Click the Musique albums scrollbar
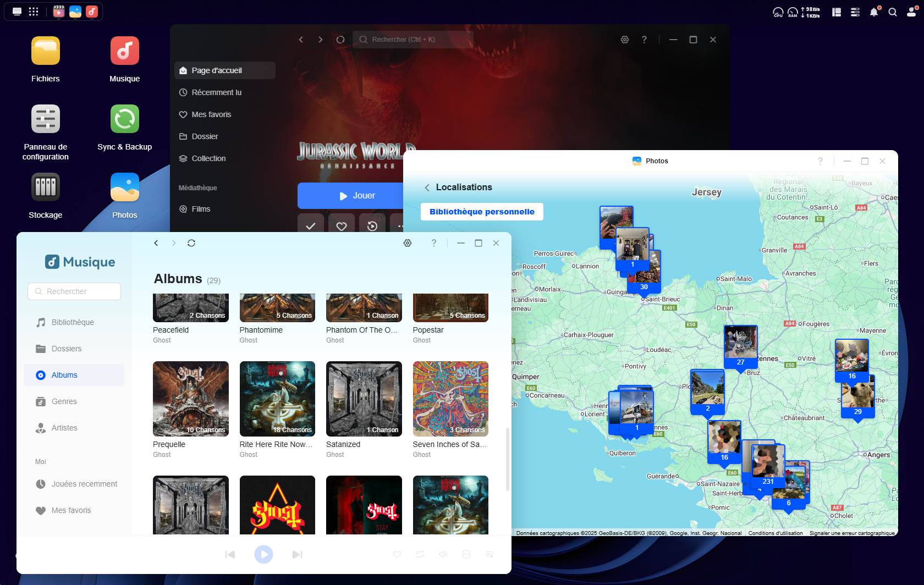Image resolution: width=924 pixels, height=585 pixels. click(x=507, y=459)
